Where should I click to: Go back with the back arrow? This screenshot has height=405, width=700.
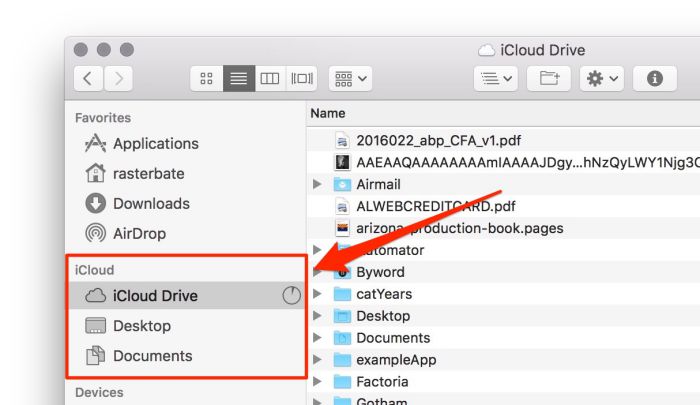click(x=88, y=79)
